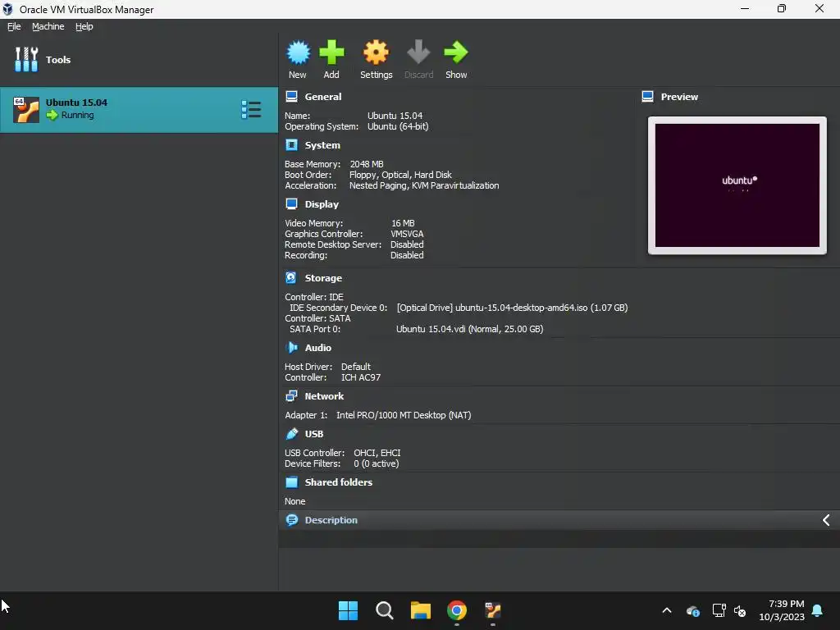Click the Shared folders section folder icon
This screenshot has width=840, height=630.
pos(291,482)
